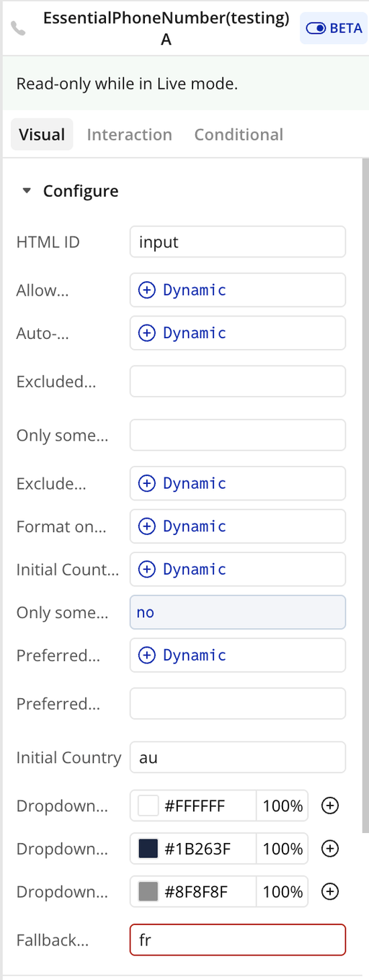Toggle the BETA switch
This screenshot has width=369, height=980.
click(334, 29)
